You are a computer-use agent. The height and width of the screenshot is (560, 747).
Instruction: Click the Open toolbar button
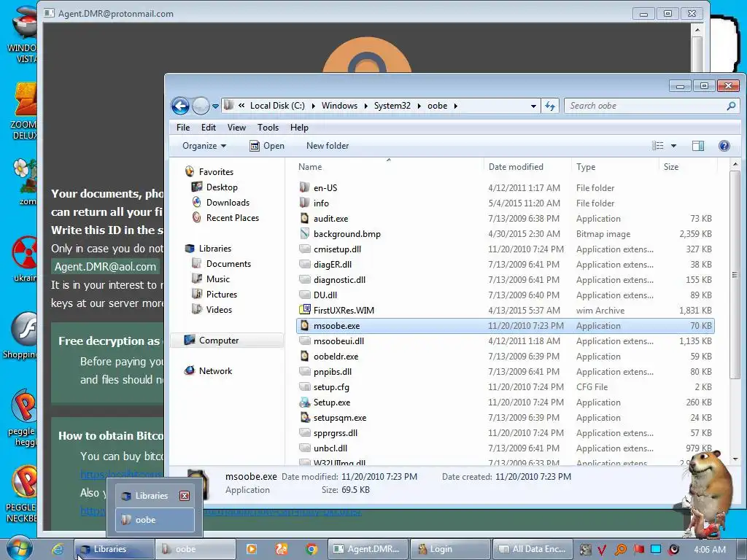(267, 146)
